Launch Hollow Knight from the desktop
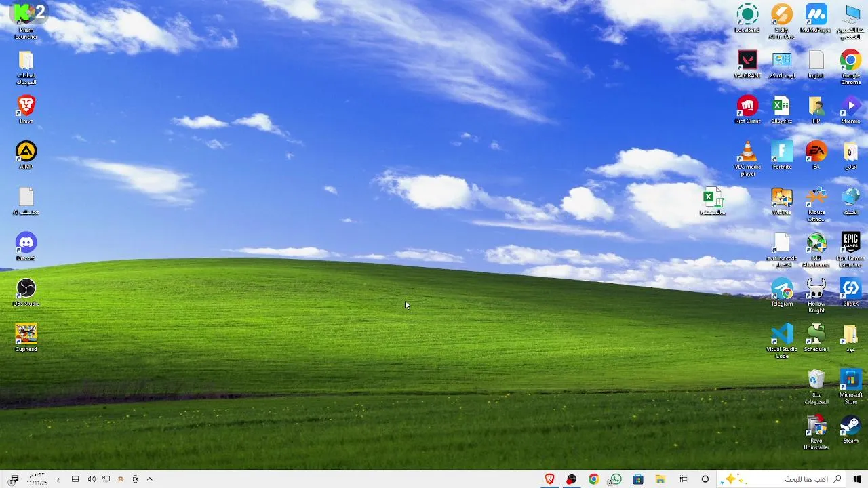Viewport: 868px width, 488px height. 816,296
